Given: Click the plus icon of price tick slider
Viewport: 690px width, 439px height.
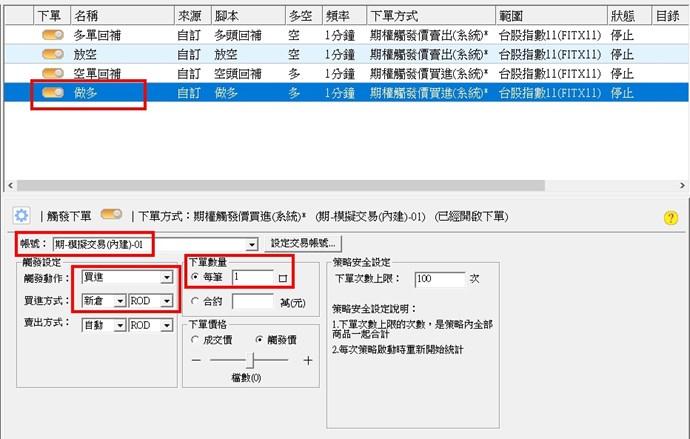Looking at the screenshot, I should pyautogui.click(x=308, y=360).
